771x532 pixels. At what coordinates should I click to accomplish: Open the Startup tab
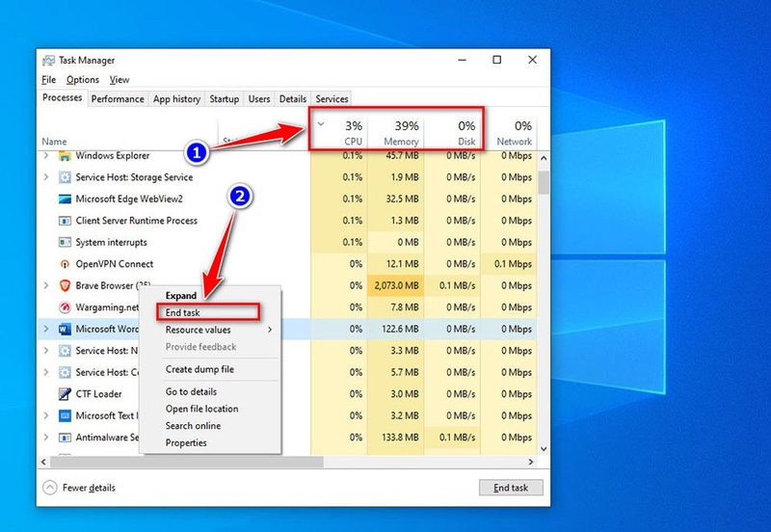224,99
